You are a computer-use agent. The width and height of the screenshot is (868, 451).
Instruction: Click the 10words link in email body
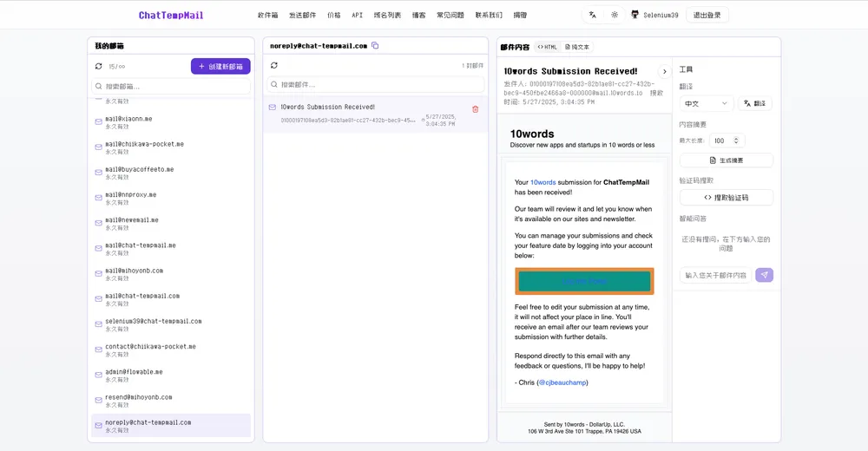543,182
